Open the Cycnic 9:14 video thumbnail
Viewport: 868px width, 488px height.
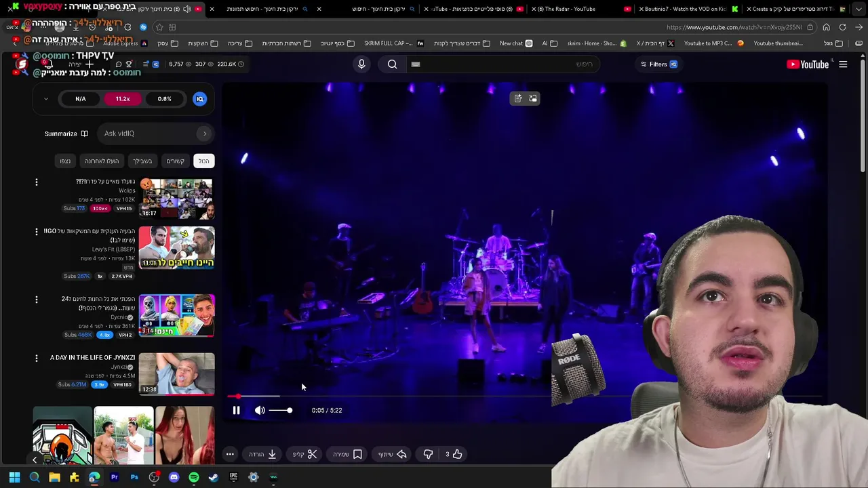pyautogui.click(x=176, y=315)
